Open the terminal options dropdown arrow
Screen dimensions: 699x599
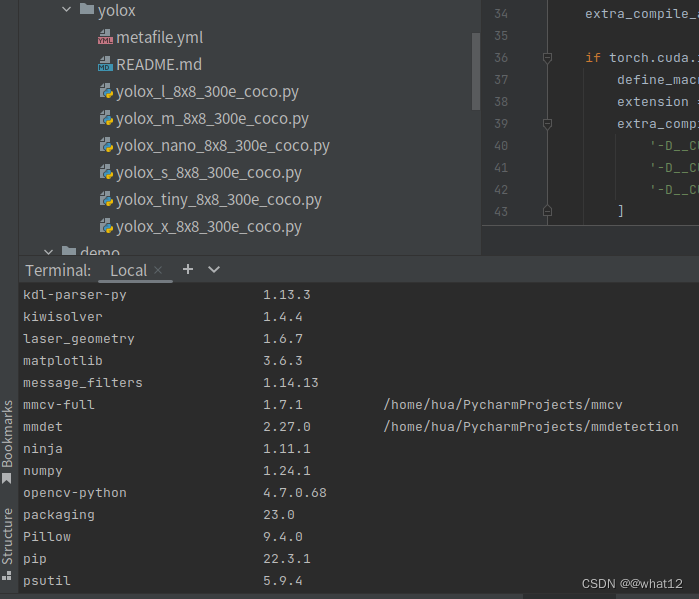click(x=214, y=269)
